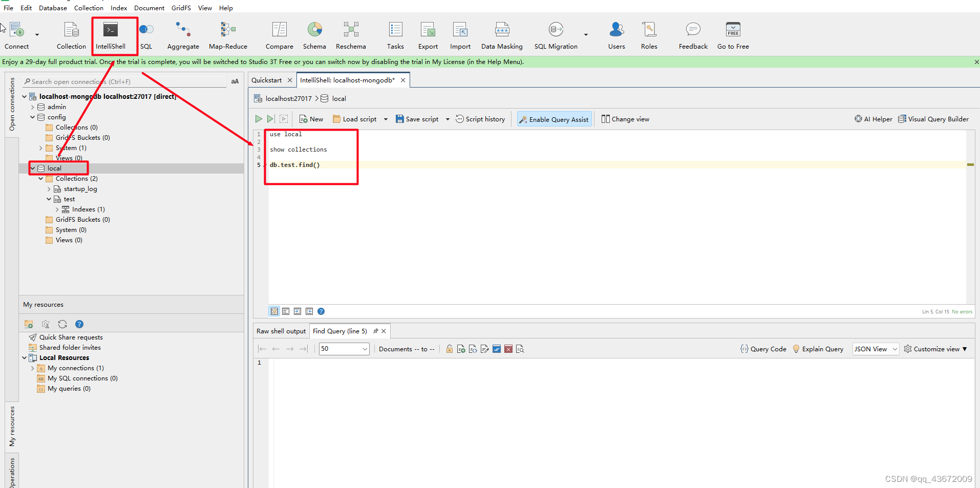The height and width of the screenshot is (488, 980).
Task: Focus the Search open connections field
Action: [124, 81]
